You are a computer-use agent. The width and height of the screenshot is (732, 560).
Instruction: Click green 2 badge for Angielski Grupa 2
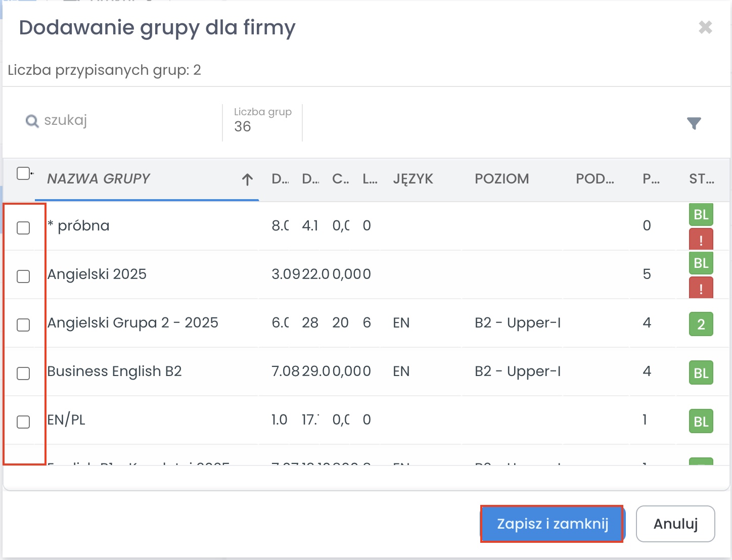tap(701, 324)
